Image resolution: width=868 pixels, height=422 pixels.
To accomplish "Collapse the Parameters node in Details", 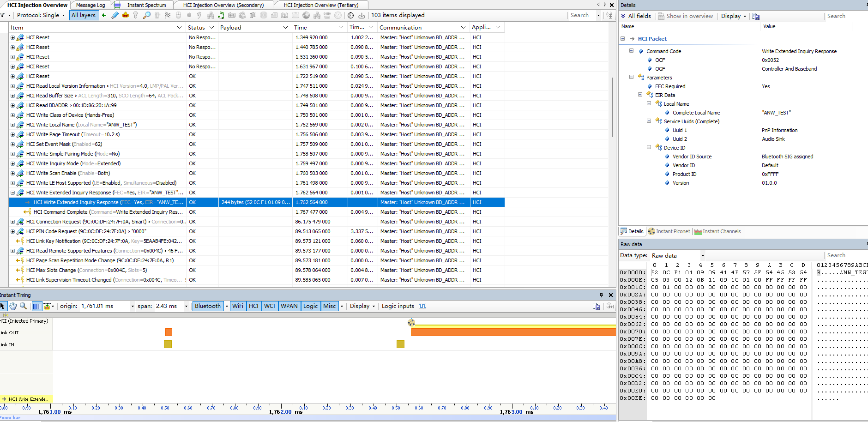I will (631, 78).
